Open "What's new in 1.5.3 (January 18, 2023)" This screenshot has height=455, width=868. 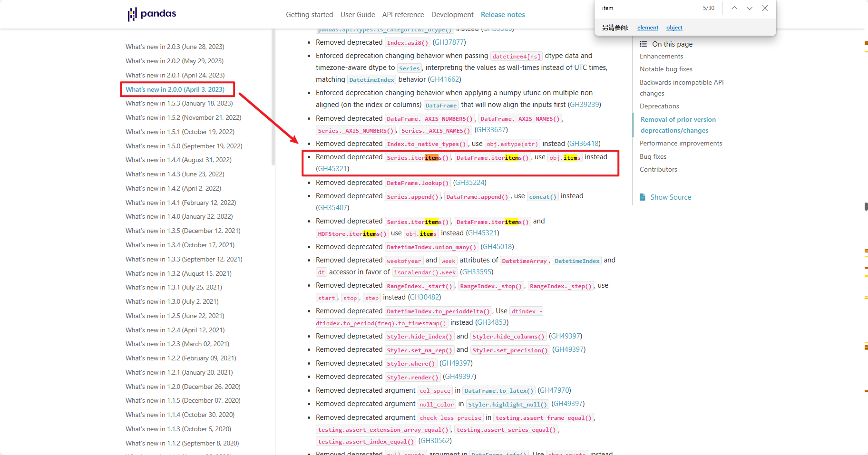click(x=179, y=103)
